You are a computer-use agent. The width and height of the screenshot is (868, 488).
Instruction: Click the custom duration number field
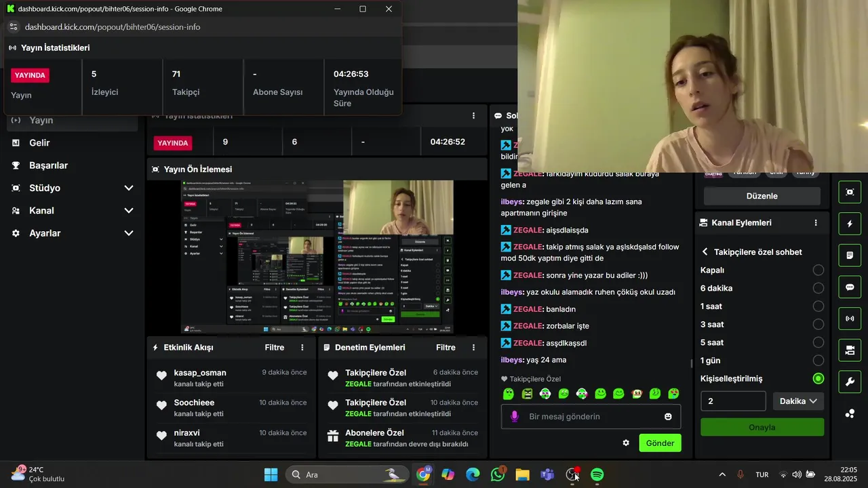point(733,401)
